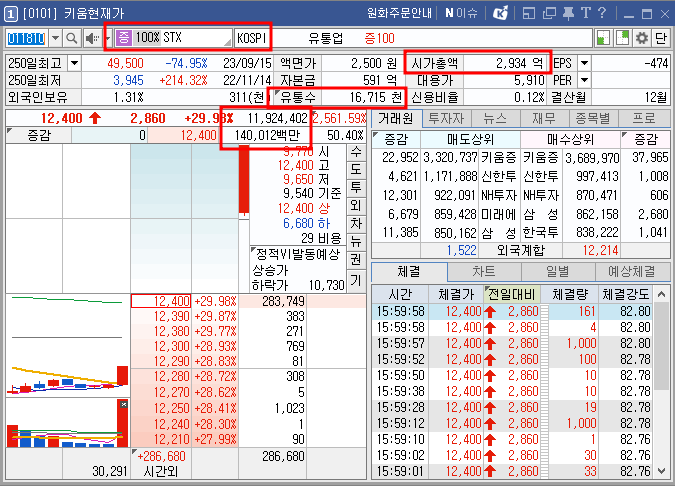Open the 종목별 tab
Image resolution: width=675 pixels, height=486 pixels.
click(594, 118)
